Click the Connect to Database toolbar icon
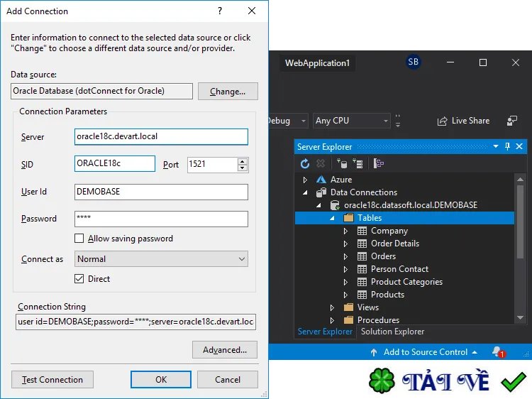The height and width of the screenshot is (399, 532). coord(342,164)
